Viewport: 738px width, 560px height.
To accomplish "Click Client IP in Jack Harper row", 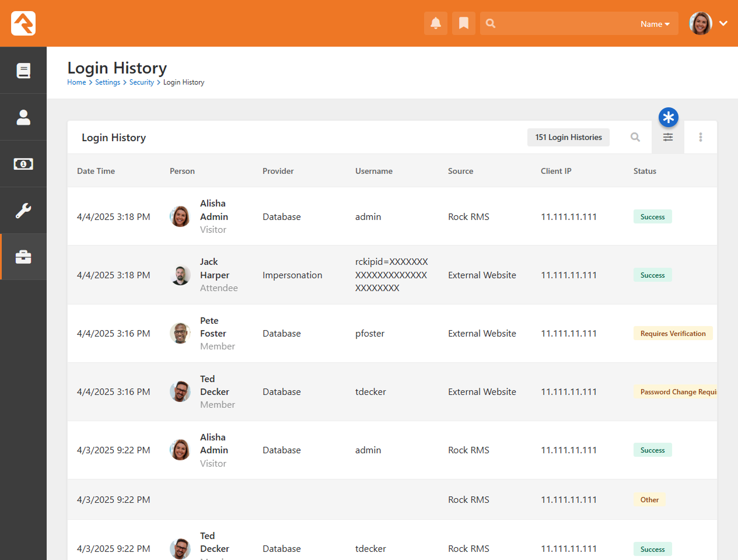I will click(x=569, y=275).
